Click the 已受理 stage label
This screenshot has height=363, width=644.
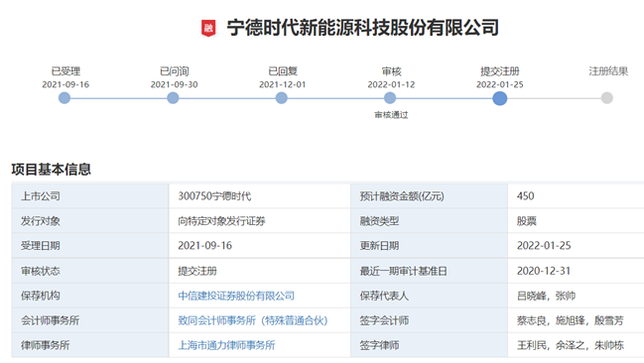tap(65, 71)
